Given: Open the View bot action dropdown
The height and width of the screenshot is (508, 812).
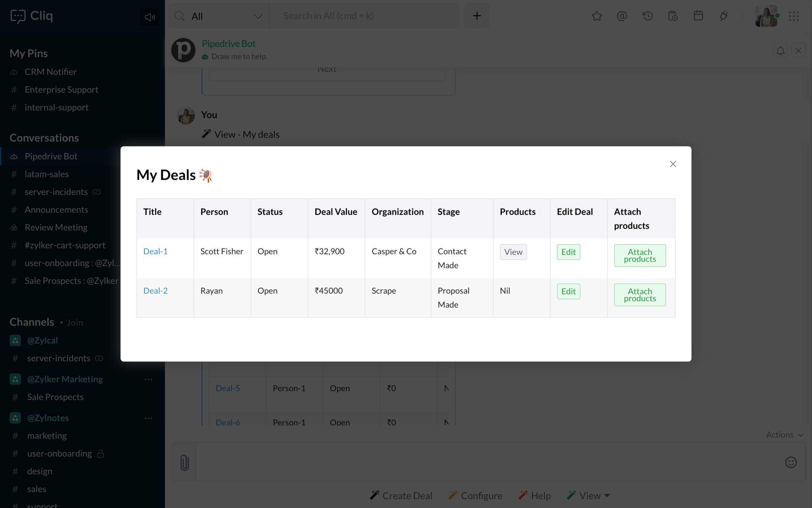Looking at the screenshot, I should [x=588, y=496].
